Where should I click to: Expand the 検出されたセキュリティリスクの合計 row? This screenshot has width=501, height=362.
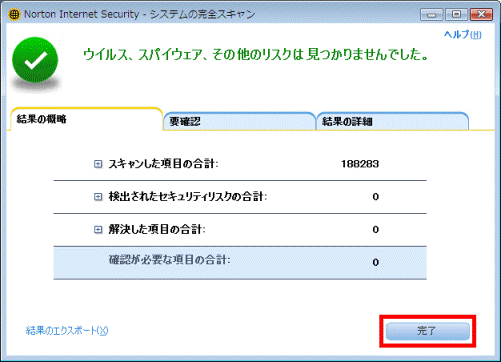pos(98,197)
